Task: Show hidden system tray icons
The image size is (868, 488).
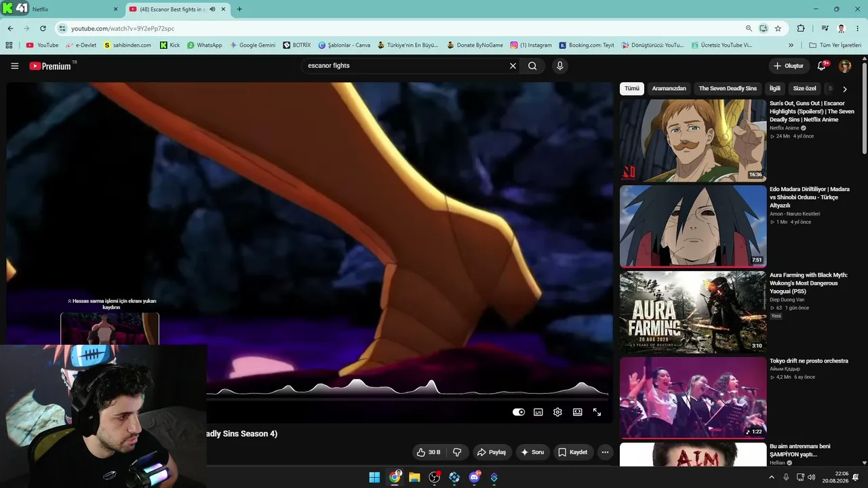Action: pos(771,477)
